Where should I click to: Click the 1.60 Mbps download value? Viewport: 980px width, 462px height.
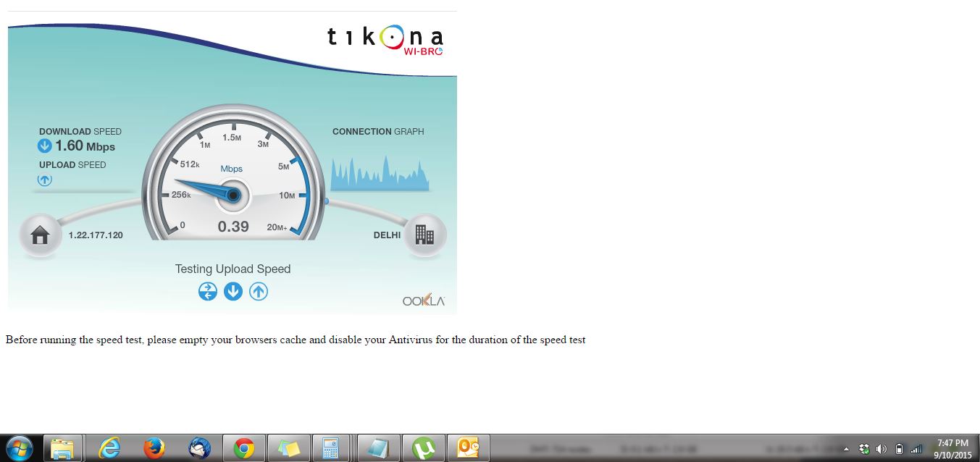coord(85,146)
